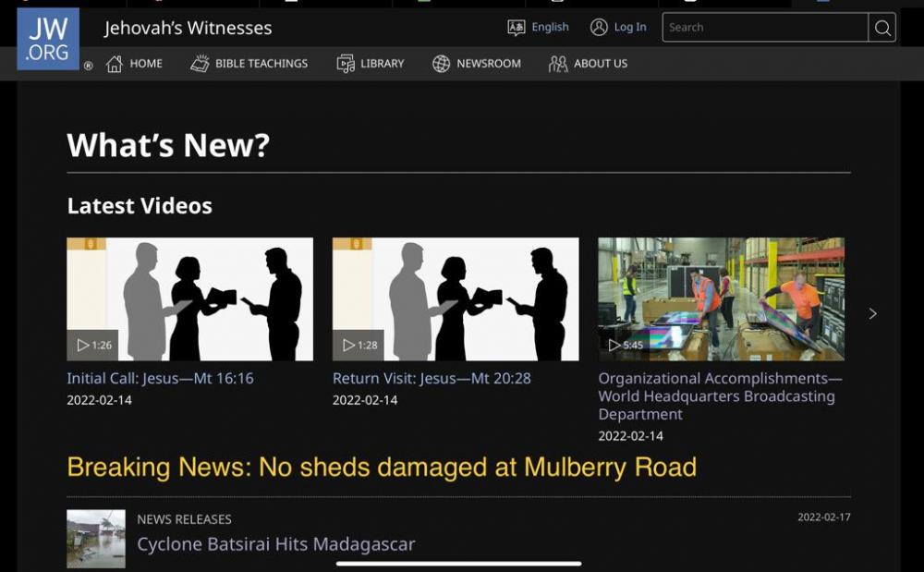Open the LIBRARY menu item
924x572 pixels.
(383, 64)
